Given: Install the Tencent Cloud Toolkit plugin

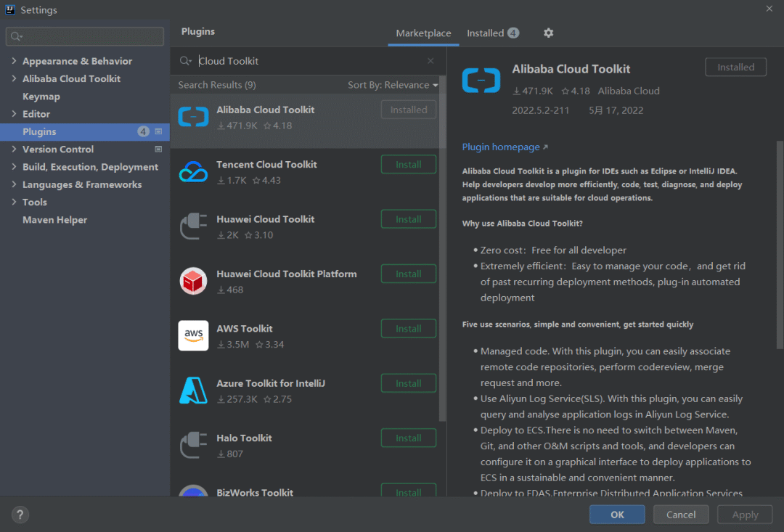Looking at the screenshot, I should pos(408,164).
